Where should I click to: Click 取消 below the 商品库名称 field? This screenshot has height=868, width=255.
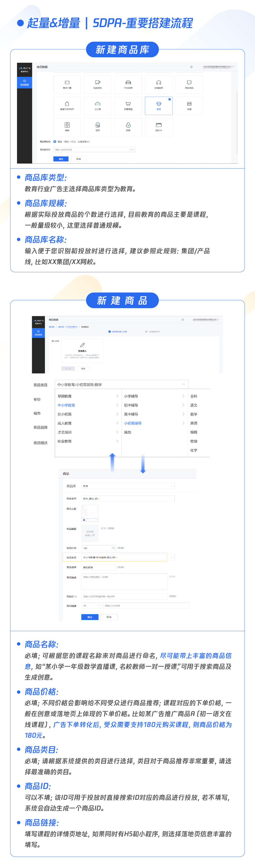pyautogui.click(x=79, y=159)
